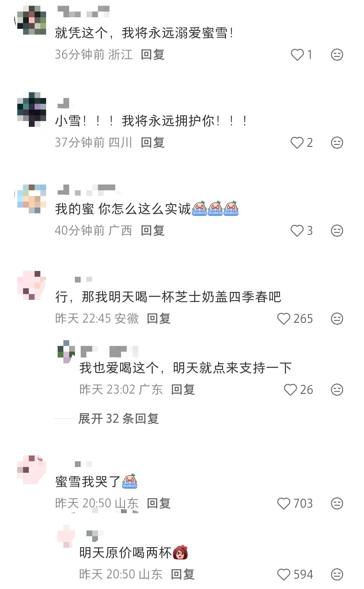
Task: Expand the 32 hidden replies
Action: pos(118,419)
